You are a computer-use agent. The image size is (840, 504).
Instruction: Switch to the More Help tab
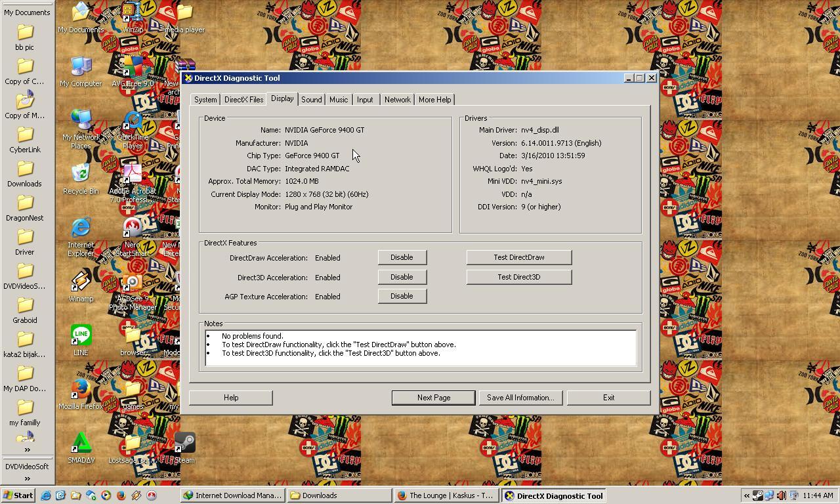coord(434,100)
